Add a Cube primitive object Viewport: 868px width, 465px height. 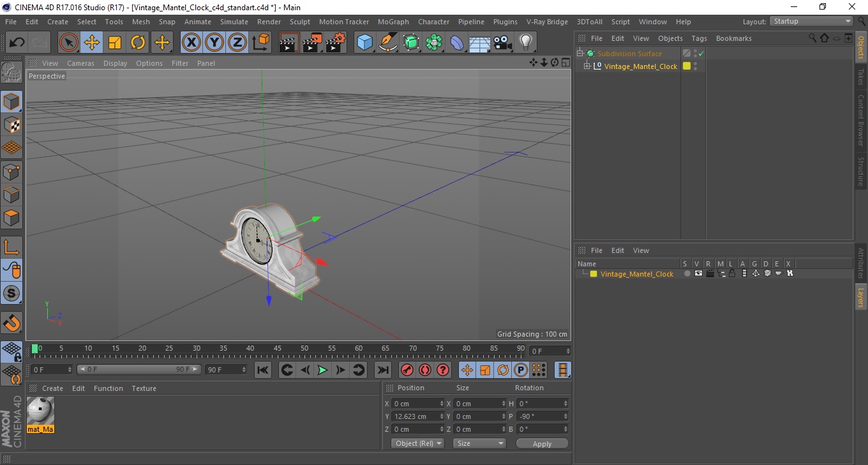[x=364, y=43]
